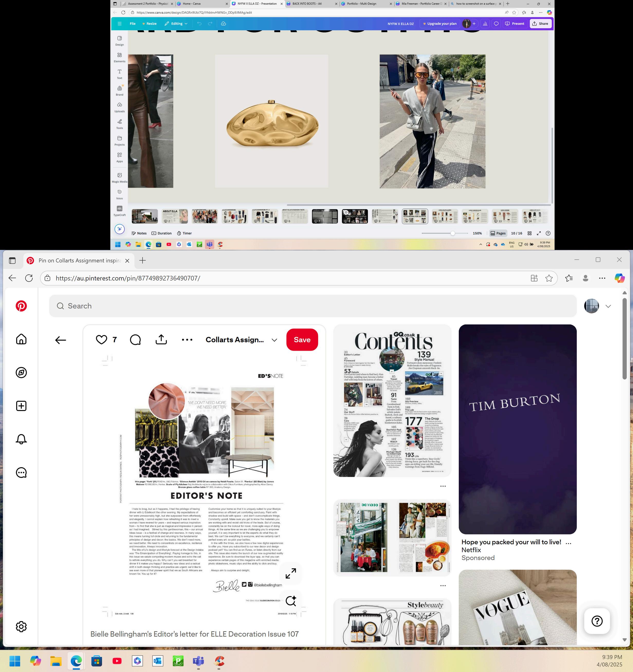Open Canva Editing mode dropdown
The image size is (633, 672).
[176, 24]
